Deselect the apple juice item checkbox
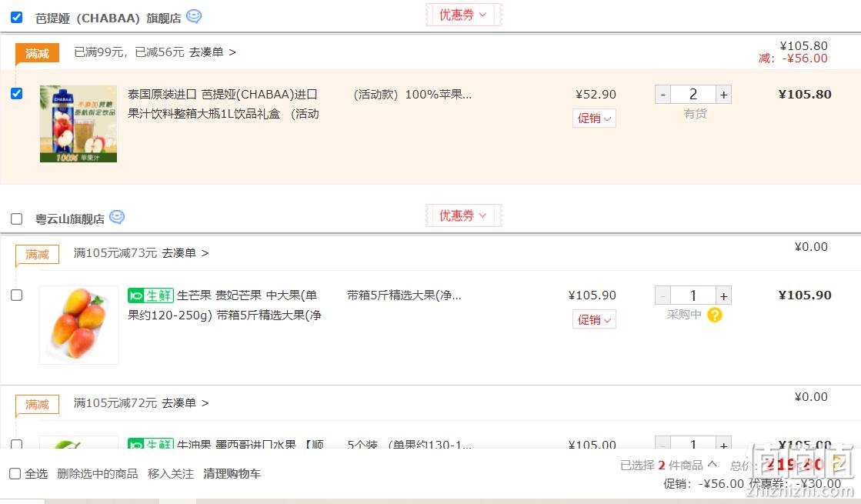Viewport: 861px width, 504px height. 16,93
